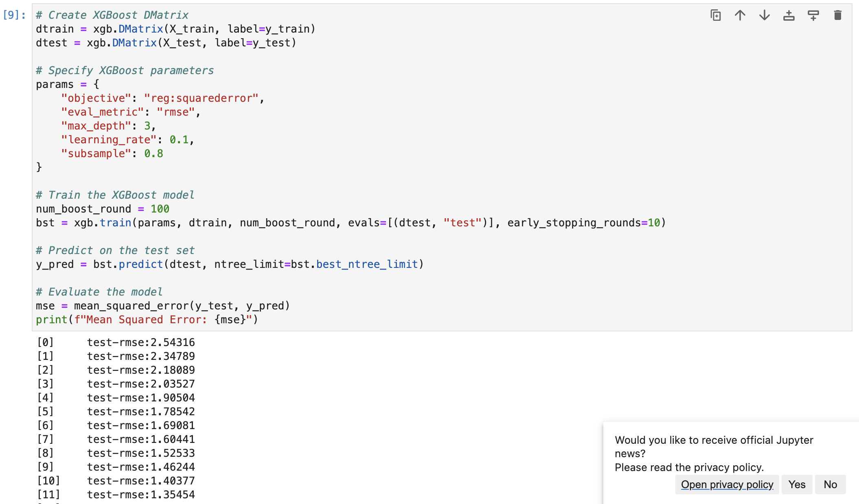
Task: Open privacy policy link
Action: pos(727,484)
